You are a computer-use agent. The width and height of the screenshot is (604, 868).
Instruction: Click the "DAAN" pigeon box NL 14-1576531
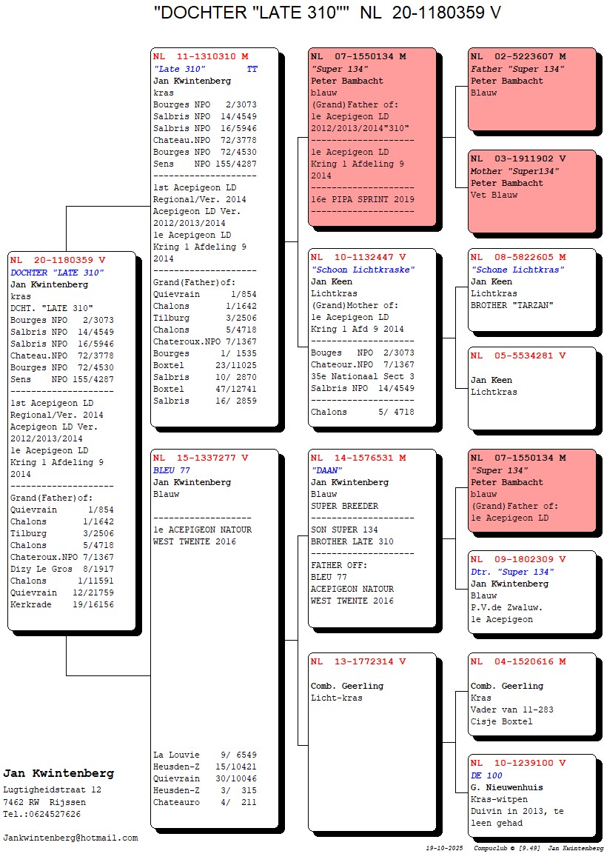[372, 538]
